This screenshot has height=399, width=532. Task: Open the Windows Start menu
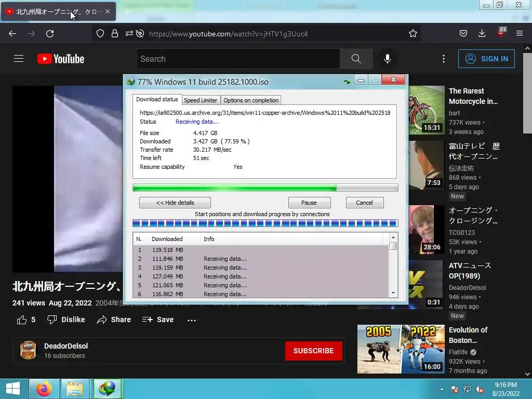[x=13, y=389]
